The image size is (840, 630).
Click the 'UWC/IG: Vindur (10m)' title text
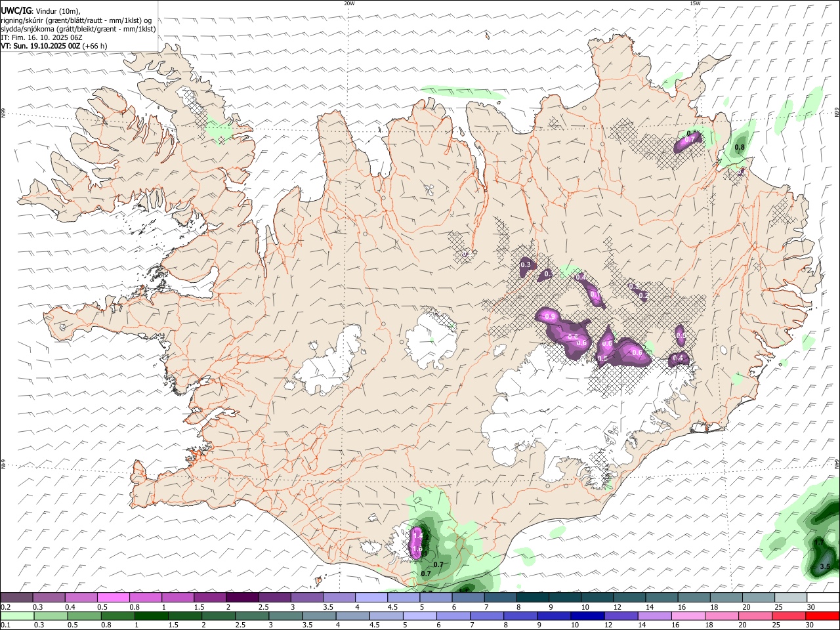41,11
